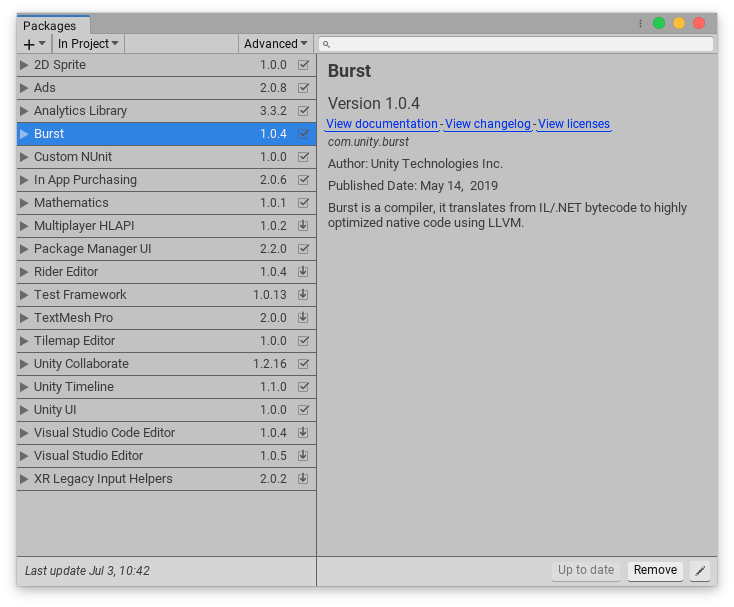Viewport: 734px width, 607px height.
Task: Click the pencil edit icon at bottom right
Action: pyautogui.click(x=700, y=570)
